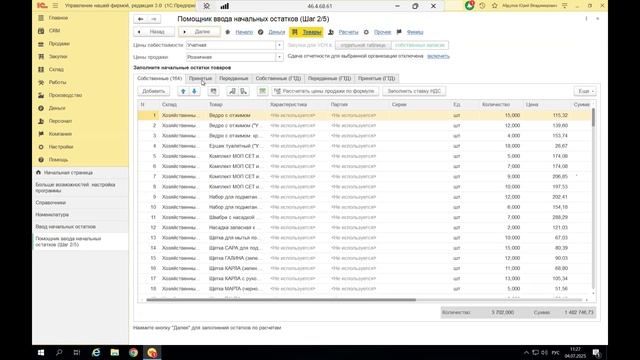Open Google Chrome from the taskbar
Image resolution: width=640 pixels, height=360 pixels.
coord(133,353)
